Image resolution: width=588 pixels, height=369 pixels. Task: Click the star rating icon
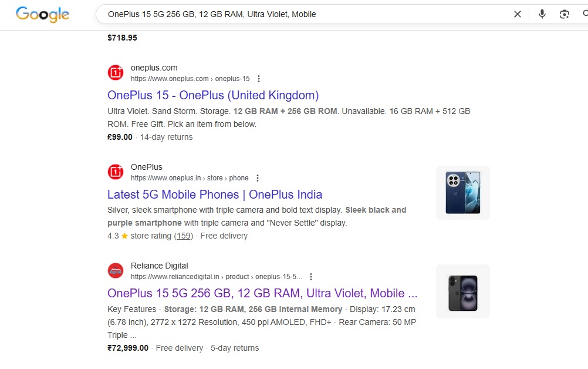click(x=124, y=236)
